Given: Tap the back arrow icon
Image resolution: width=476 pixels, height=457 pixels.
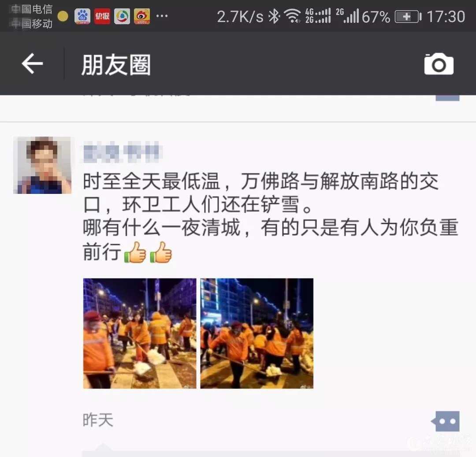Looking at the screenshot, I should pos(32,63).
